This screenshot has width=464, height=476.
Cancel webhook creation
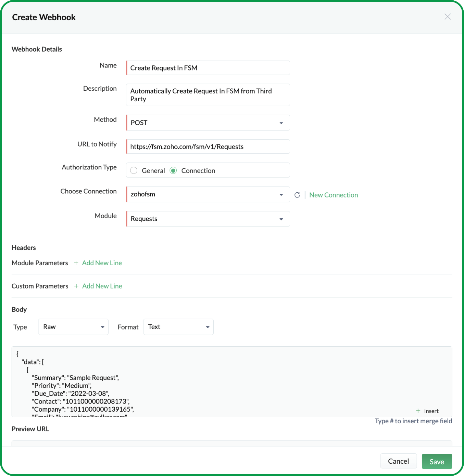point(398,461)
